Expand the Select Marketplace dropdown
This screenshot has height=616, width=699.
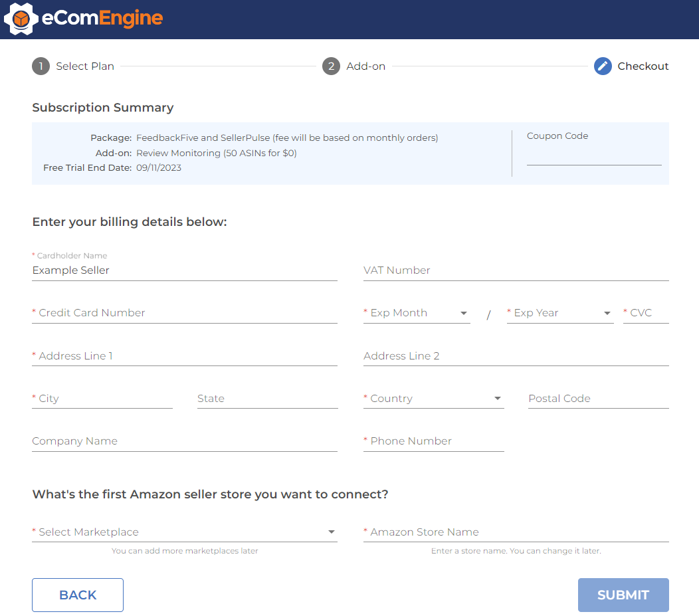184,532
